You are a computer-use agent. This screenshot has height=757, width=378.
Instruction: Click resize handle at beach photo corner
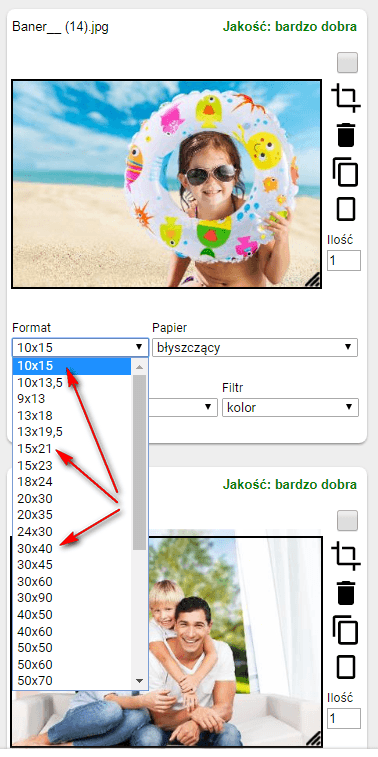coord(314,281)
